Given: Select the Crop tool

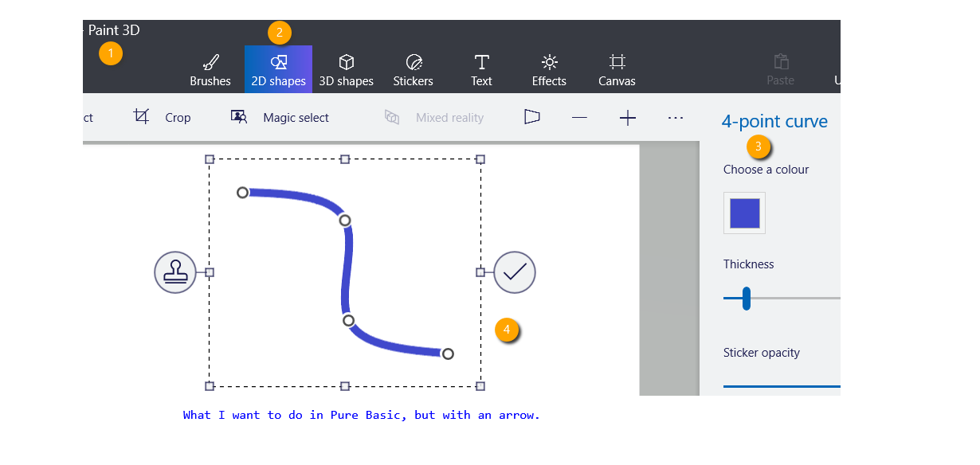Looking at the screenshot, I should click(x=163, y=117).
